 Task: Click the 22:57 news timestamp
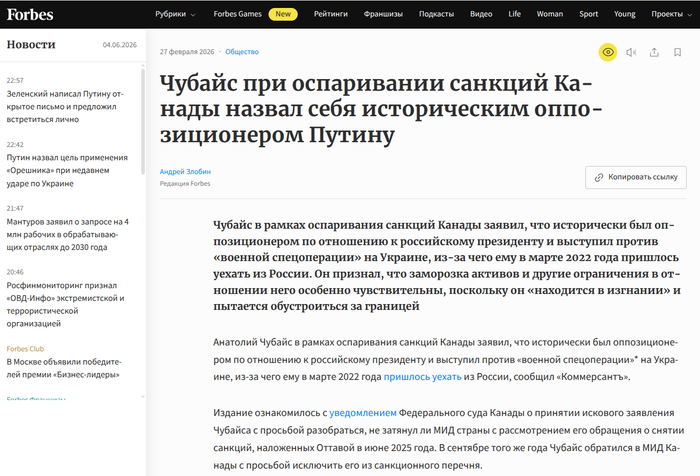[x=15, y=80]
